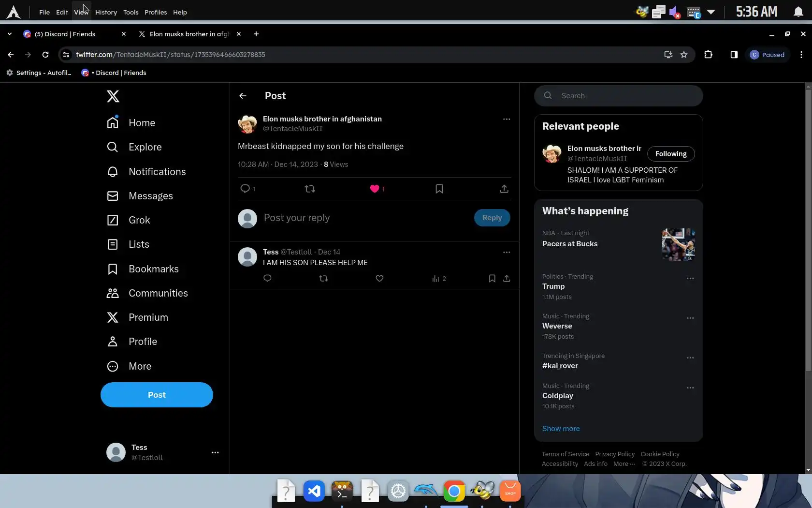Open more options for Trump trend

[690, 279]
